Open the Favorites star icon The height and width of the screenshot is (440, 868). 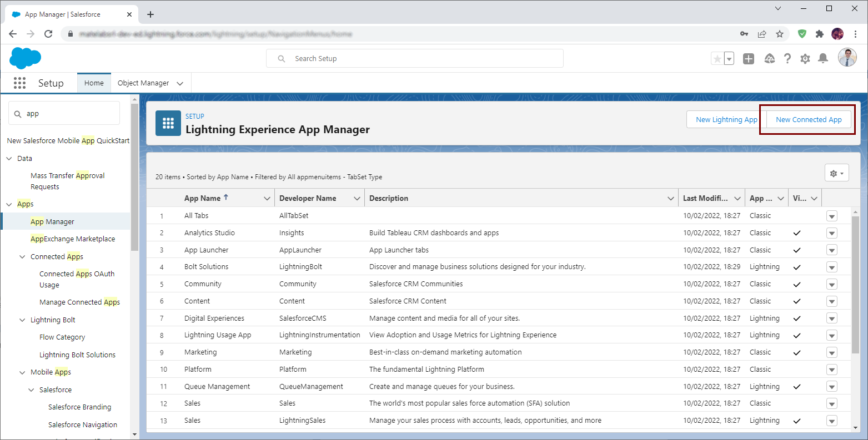718,59
